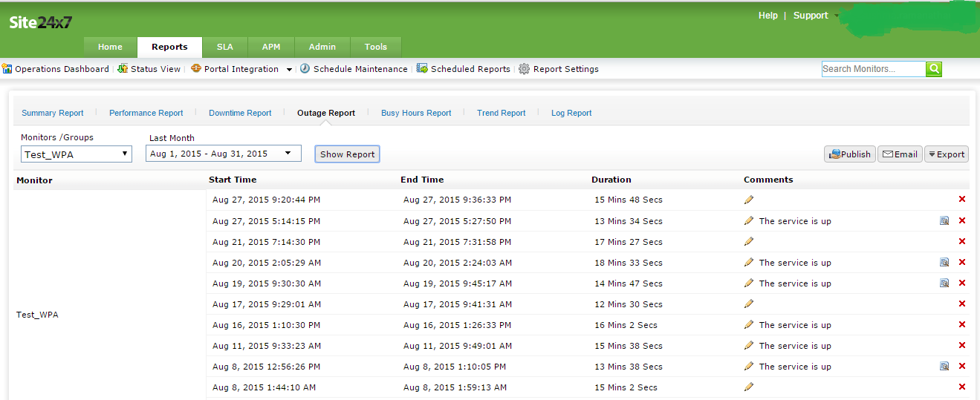980x400 pixels.
Task: Open the Support dropdown arrow
Action: pos(837,16)
